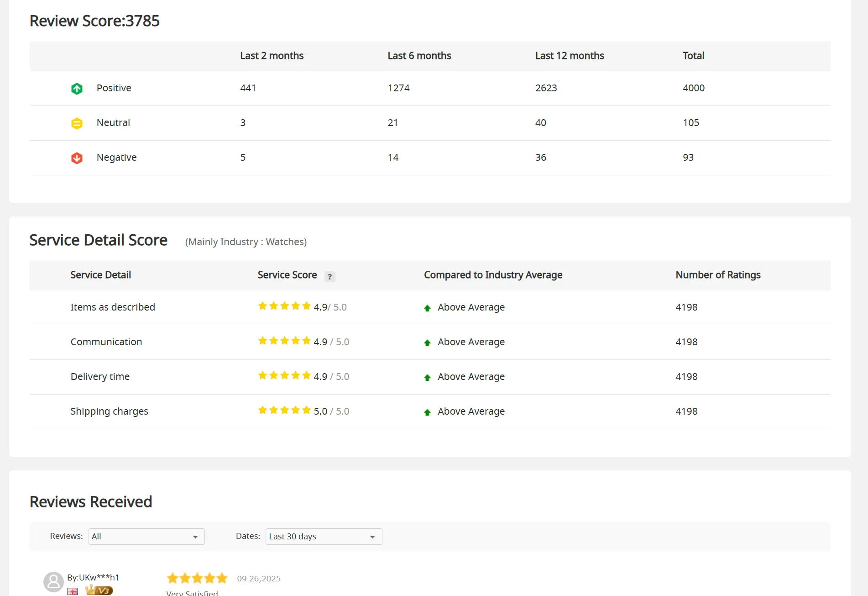Click the Last 6 months negative count 14
868x596 pixels.
tap(393, 158)
